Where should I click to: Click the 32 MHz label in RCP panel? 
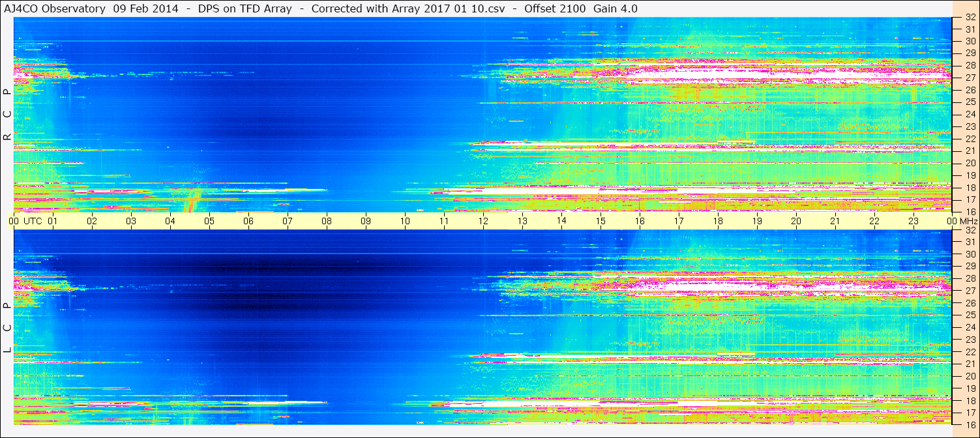click(970, 17)
